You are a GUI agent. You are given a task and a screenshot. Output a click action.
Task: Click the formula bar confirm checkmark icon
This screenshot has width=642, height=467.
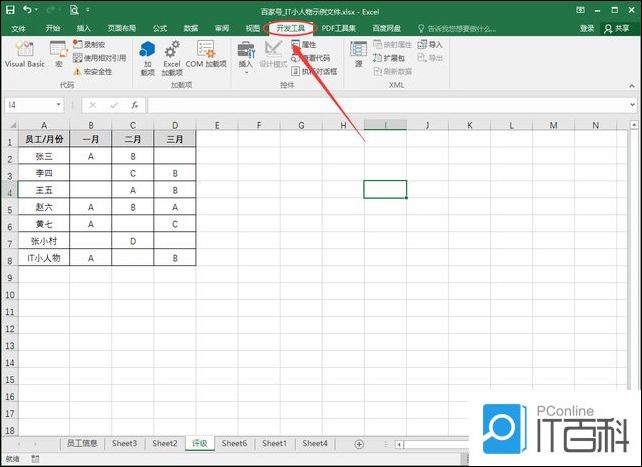pyautogui.click(x=113, y=105)
